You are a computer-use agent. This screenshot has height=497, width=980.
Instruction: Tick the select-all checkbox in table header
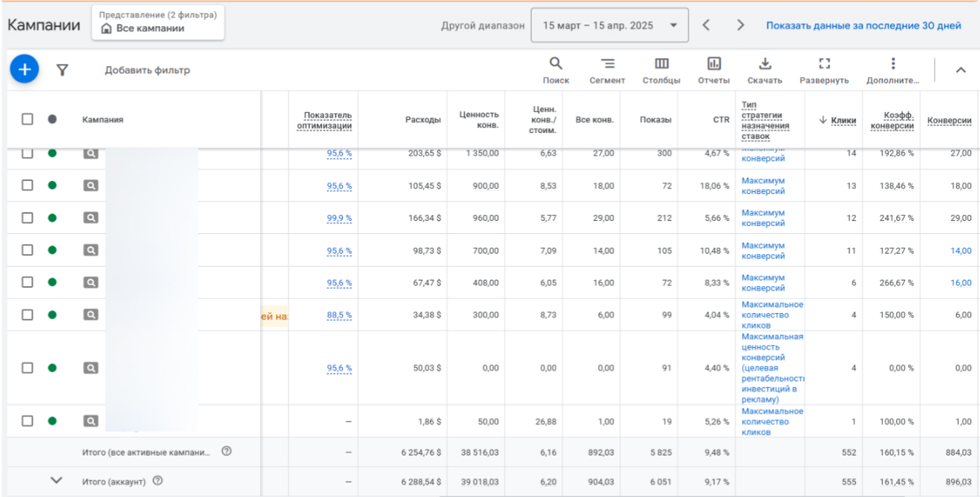(x=27, y=119)
